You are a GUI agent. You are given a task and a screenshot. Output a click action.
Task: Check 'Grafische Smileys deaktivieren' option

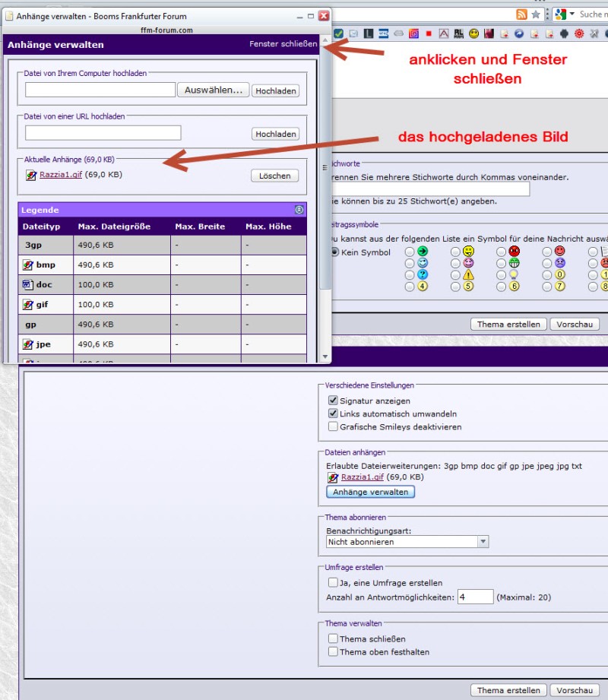[332, 426]
